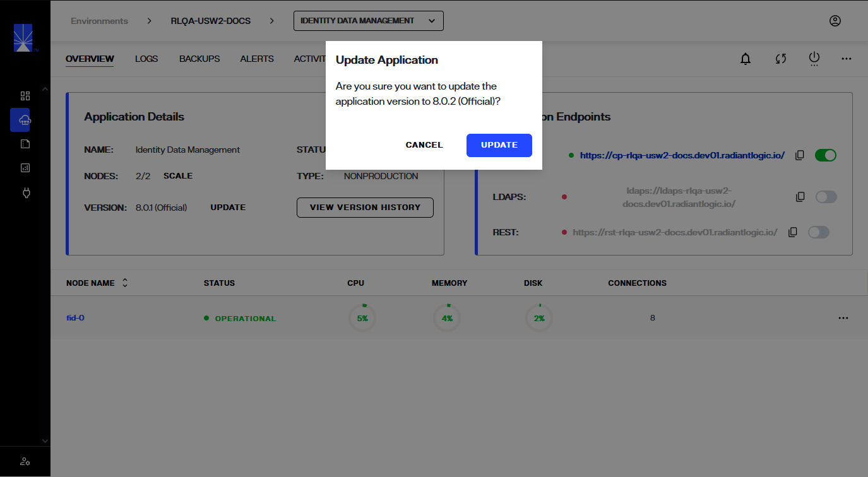Click UPDATE next to version 8.0.1
Screen dimensions: 868x477
tap(228, 208)
